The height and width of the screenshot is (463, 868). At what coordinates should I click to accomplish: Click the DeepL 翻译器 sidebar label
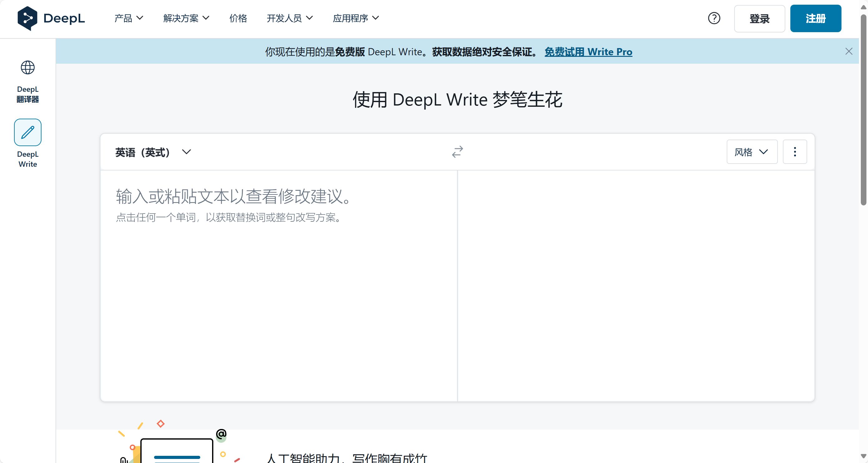[28, 94]
